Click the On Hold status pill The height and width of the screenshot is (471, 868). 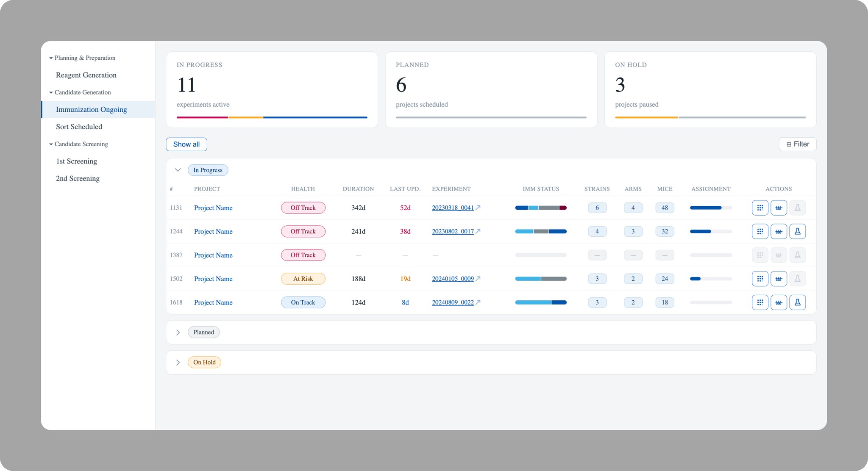tap(204, 362)
